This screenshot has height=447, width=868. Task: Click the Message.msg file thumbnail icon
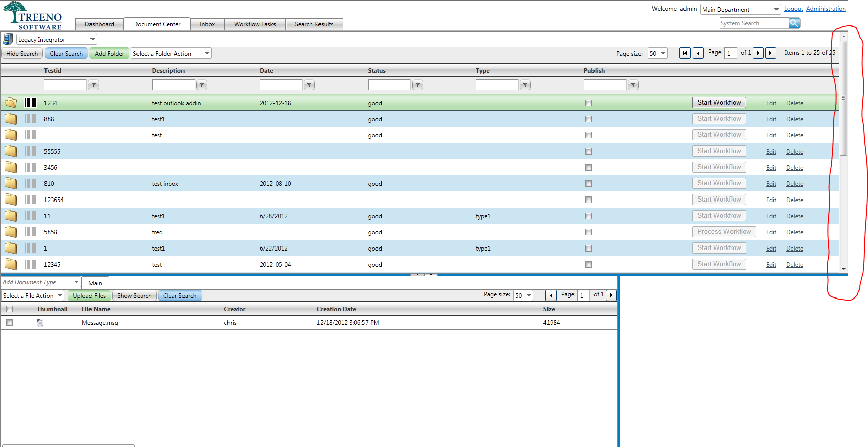click(x=40, y=323)
